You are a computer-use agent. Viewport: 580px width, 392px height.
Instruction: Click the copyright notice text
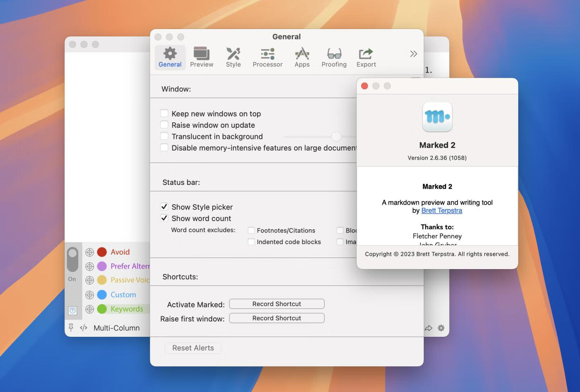(437, 254)
